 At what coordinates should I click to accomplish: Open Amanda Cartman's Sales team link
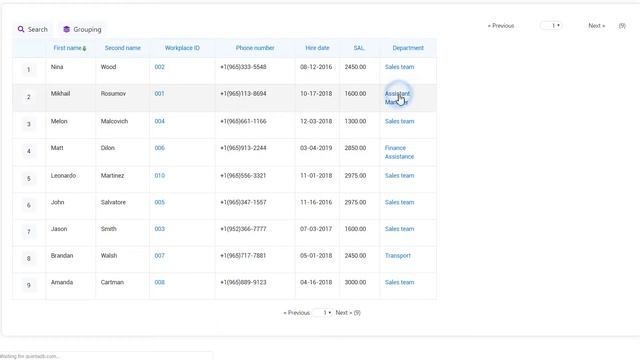click(x=399, y=282)
